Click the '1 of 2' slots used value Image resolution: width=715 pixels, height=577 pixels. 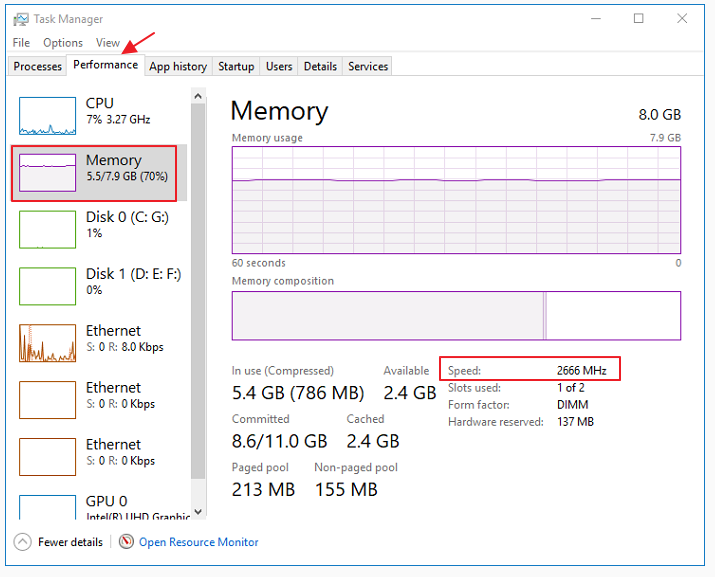coord(570,388)
